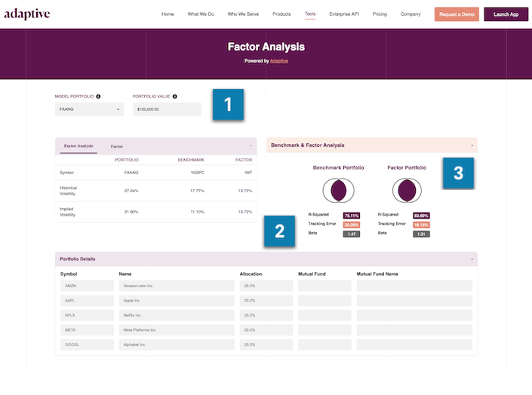Click the Factor Beta 1.31 badge
The height and width of the screenshot is (395, 532).
[421, 234]
